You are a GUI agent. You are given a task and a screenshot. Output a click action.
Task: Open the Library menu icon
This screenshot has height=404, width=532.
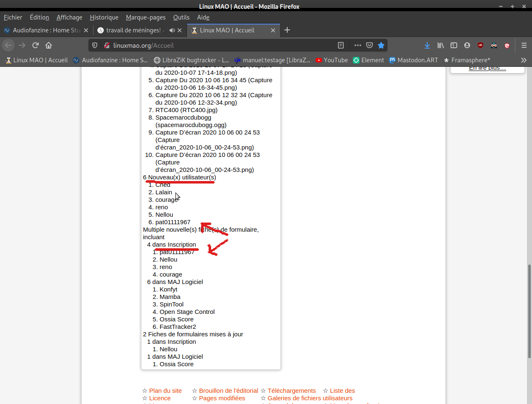[441, 45]
